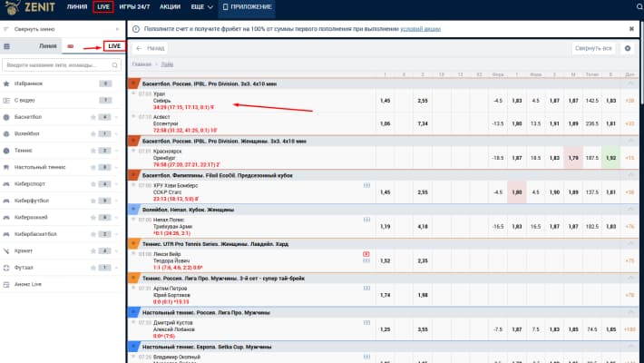This screenshot has height=363, width=644.
Task: Select the green 1,92 odds for Красноярск – Оренбург
Action: click(610, 158)
